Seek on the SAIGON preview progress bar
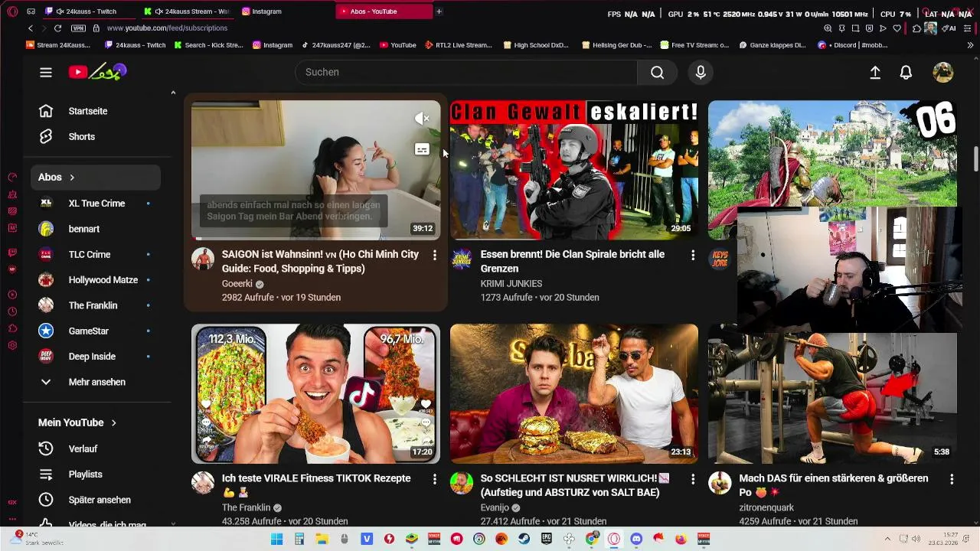 click(x=315, y=239)
